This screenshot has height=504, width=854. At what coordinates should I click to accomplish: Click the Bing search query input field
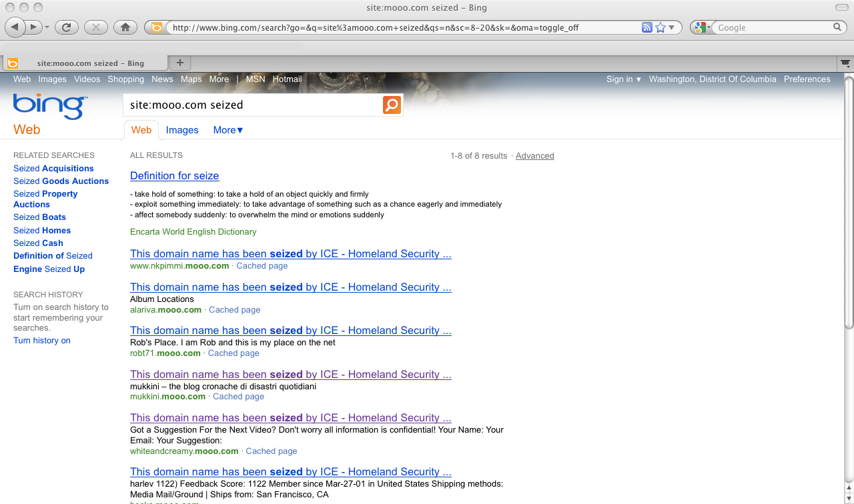pos(253,105)
